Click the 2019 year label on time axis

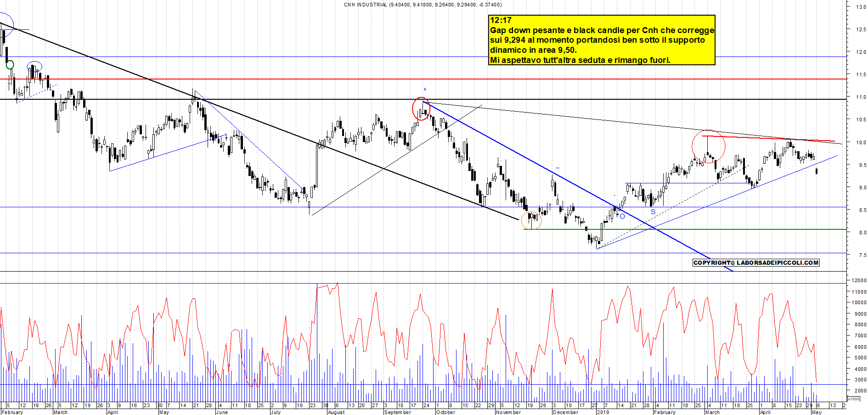[x=603, y=412]
